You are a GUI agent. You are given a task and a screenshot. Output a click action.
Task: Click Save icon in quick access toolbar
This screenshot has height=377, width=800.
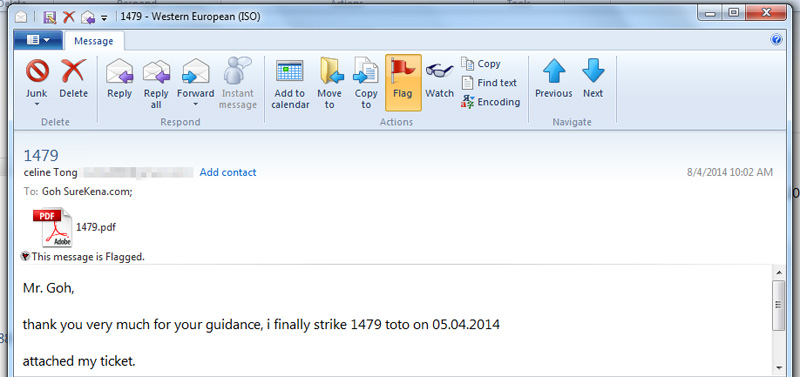(49, 17)
